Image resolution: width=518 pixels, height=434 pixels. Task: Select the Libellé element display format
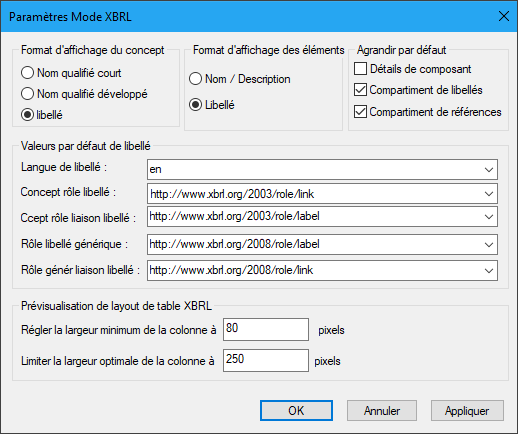click(195, 105)
